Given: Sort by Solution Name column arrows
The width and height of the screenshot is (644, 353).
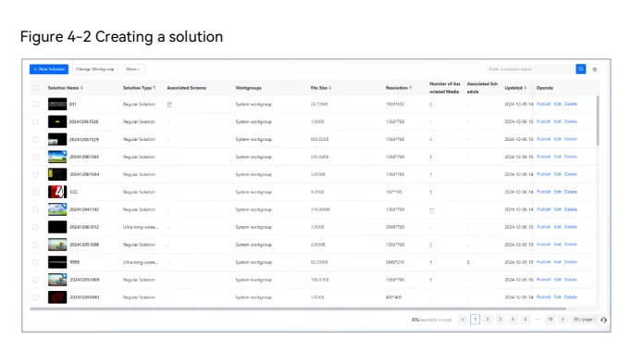Looking at the screenshot, I should [81, 88].
